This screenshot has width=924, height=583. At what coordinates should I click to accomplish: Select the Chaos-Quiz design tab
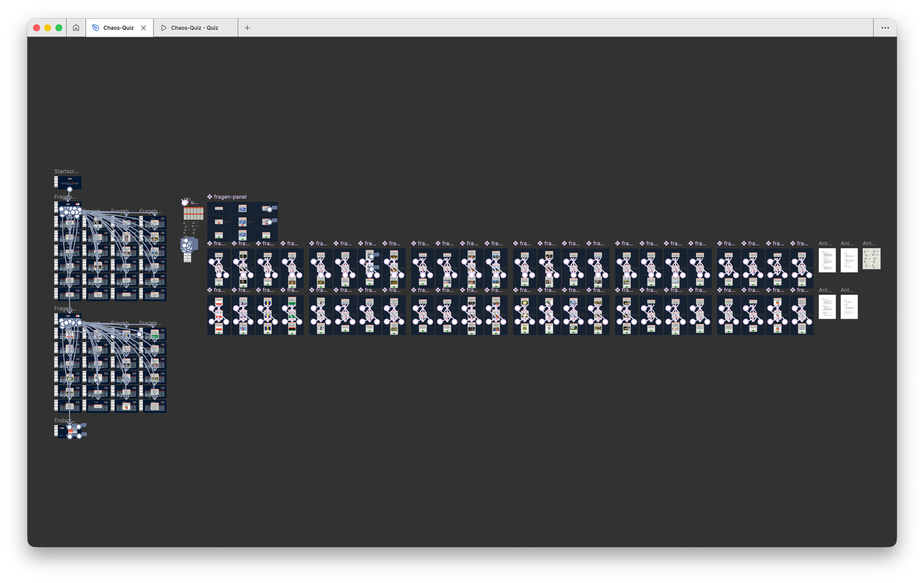(x=118, y=28)
